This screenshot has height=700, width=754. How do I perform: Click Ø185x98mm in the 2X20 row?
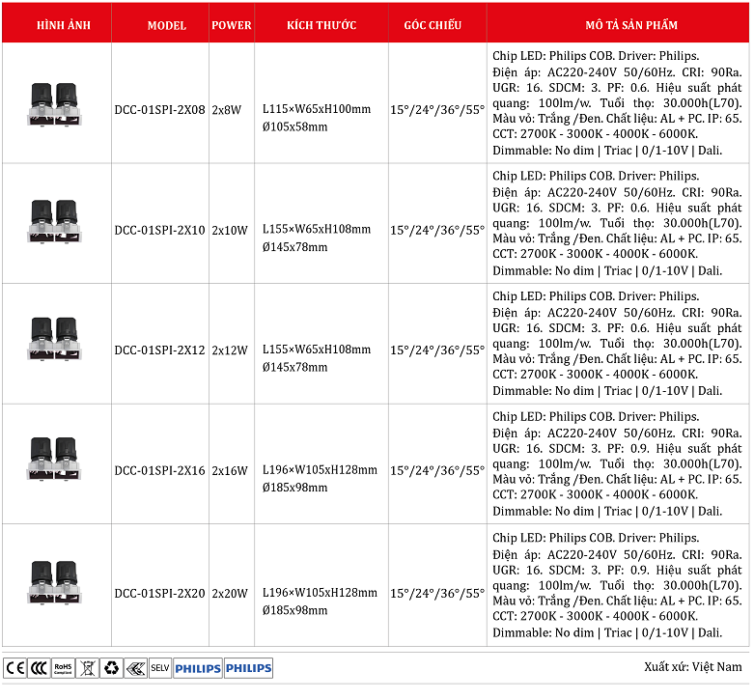(x=294, y=610)
